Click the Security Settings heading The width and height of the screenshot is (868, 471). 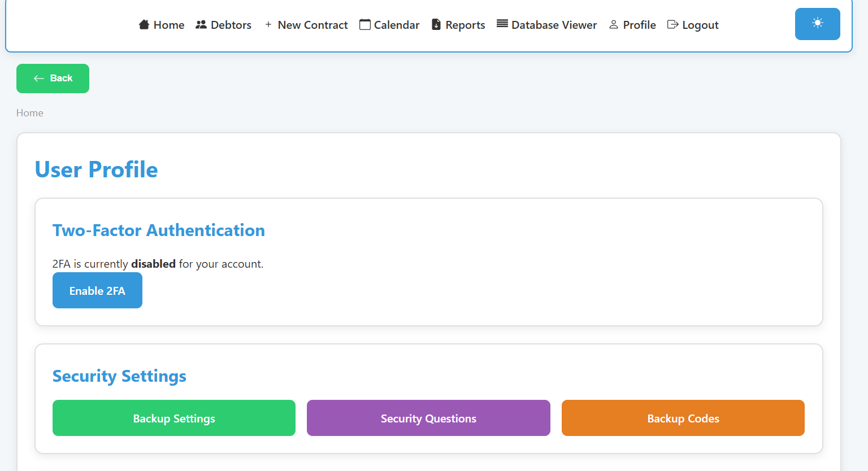(x=119, y=376)
